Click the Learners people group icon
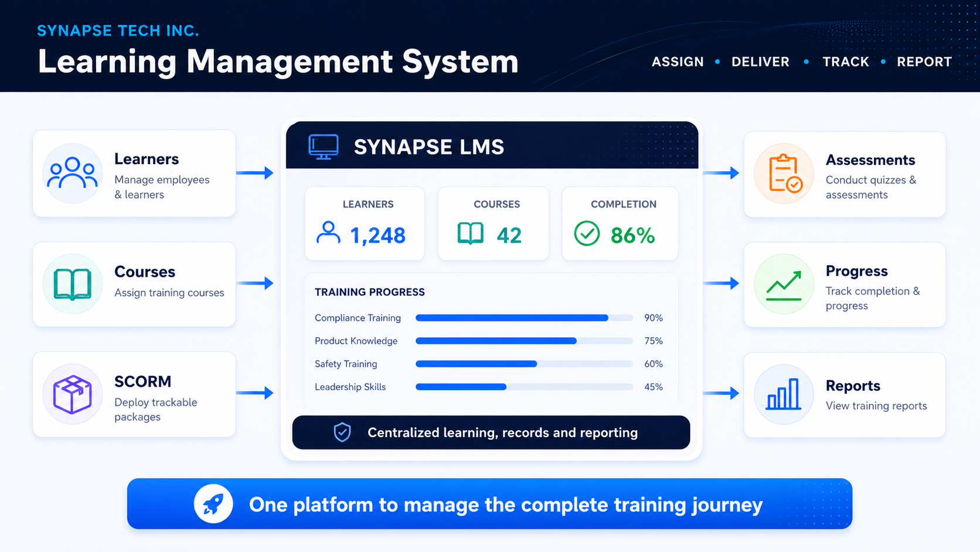 pyautogui.click(x=73, y=173)
